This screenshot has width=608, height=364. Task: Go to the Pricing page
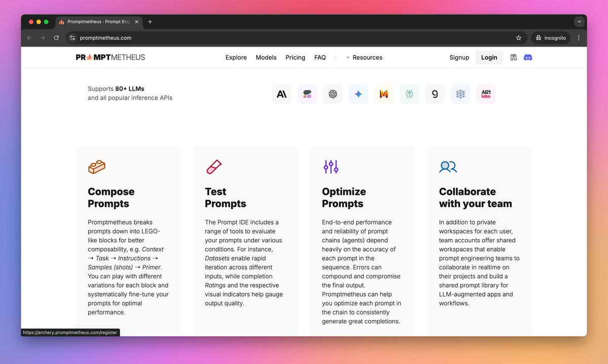point(295,57)
